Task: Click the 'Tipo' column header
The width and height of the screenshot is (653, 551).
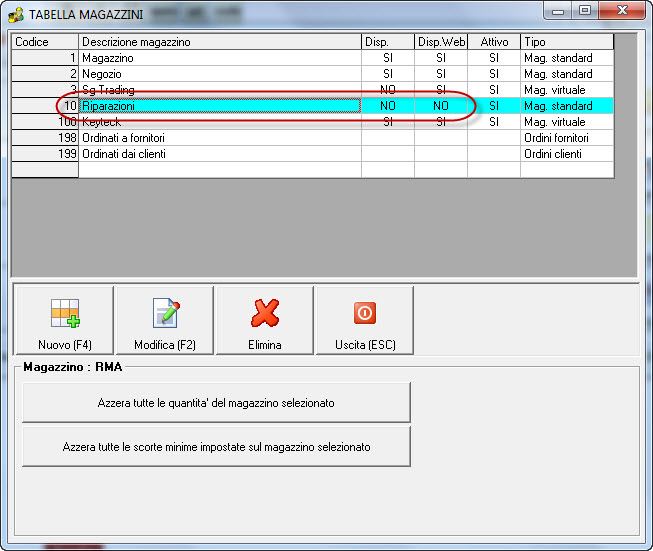Action: (x=567, y=42)
